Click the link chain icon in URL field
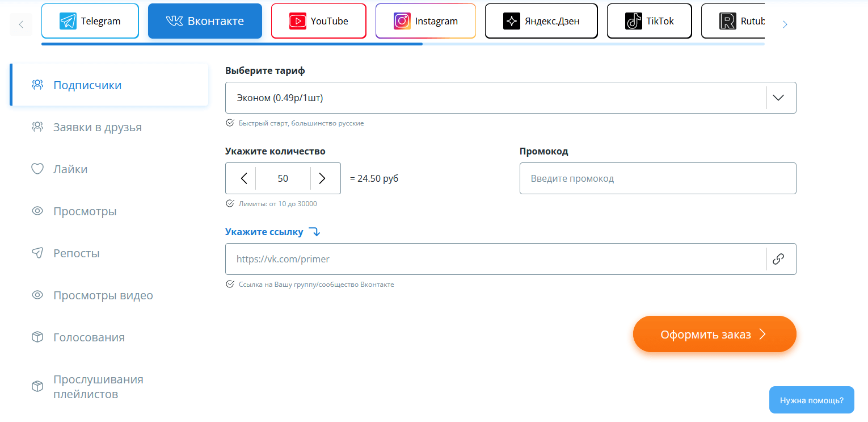 [778, 259]
